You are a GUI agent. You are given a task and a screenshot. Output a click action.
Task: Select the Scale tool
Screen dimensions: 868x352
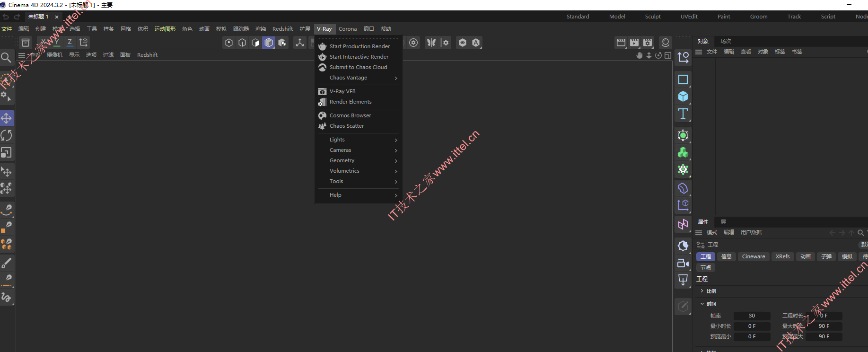[7, 153]
